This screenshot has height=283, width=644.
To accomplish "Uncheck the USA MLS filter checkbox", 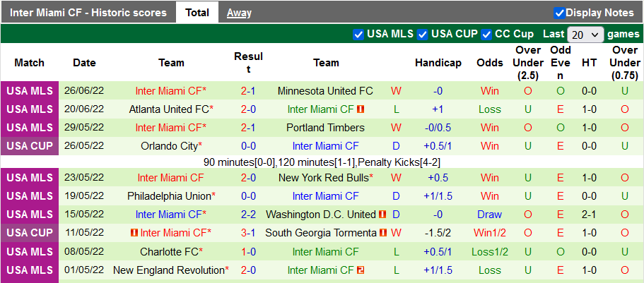I will (x=358, y=34).
